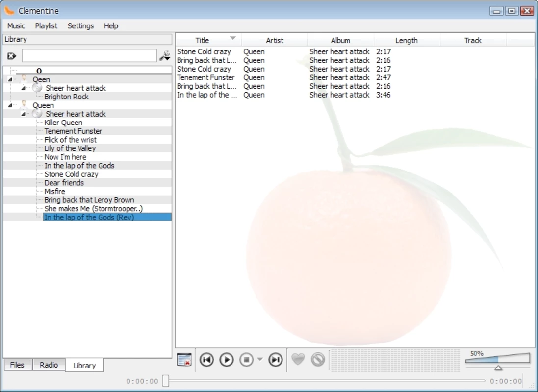Select the "0" divider row in library
This screenshot has height=392, width=538.
(87, 71)
